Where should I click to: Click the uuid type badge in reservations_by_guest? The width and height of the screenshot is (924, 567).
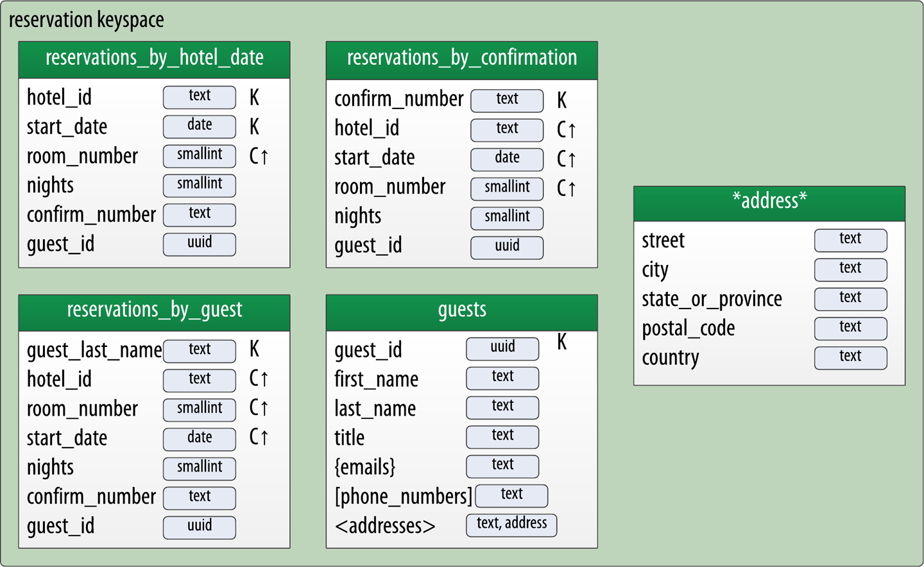[x=200, y=527]
